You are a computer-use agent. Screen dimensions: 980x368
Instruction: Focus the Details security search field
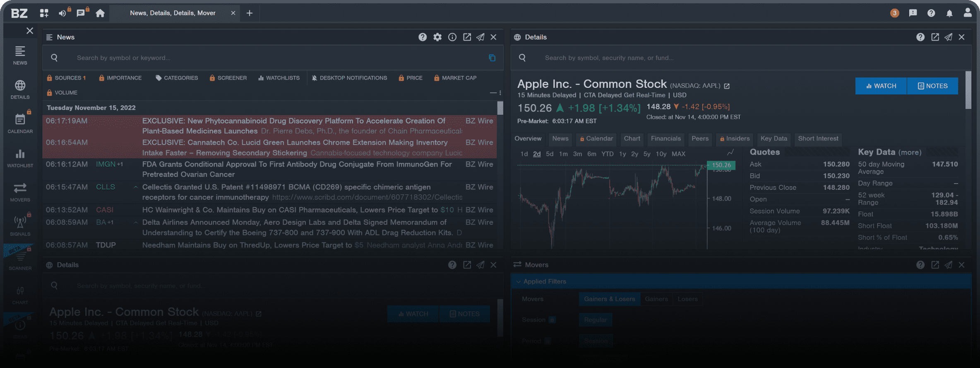[741, 58]
